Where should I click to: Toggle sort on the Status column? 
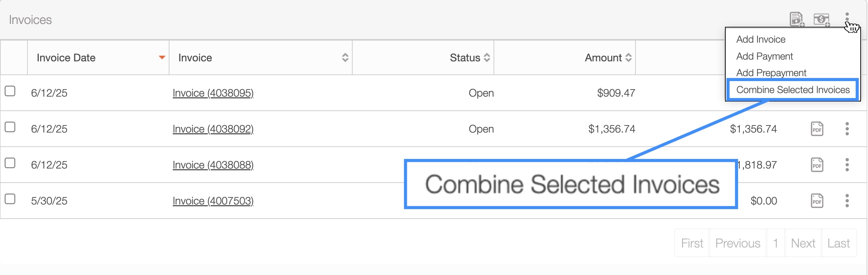(487, 57)
